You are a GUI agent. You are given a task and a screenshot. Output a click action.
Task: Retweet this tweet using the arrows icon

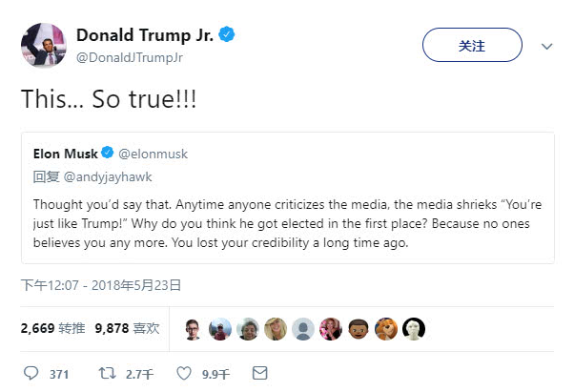[107, 373]
